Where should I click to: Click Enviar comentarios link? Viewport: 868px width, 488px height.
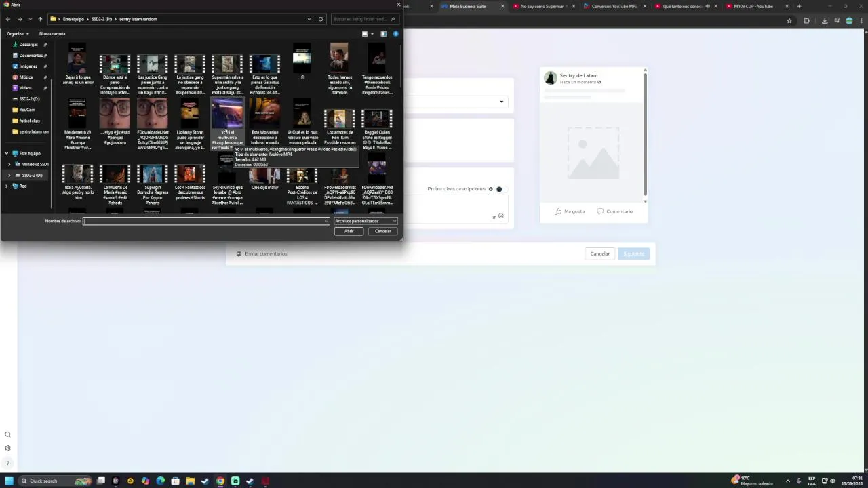(262, 253)
